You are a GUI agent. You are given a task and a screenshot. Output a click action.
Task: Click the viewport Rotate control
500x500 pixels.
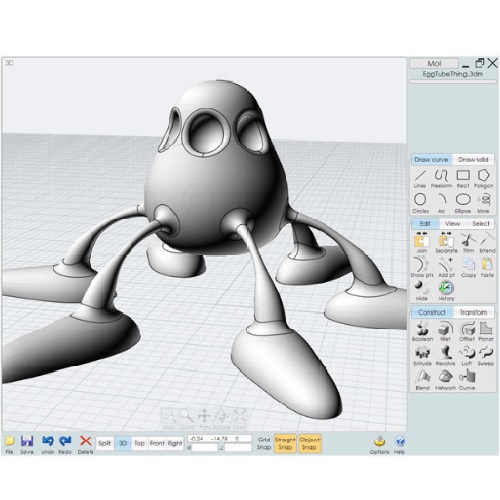pos(222,419)
